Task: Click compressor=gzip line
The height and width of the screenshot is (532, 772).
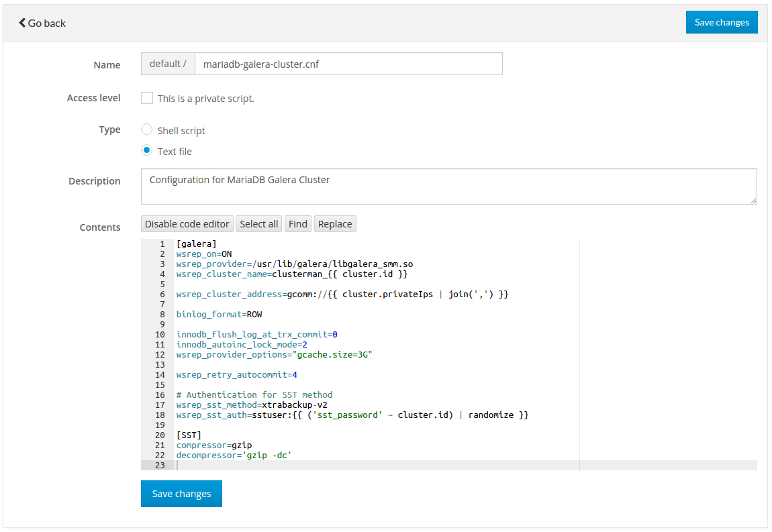Action: coord(214,445)
